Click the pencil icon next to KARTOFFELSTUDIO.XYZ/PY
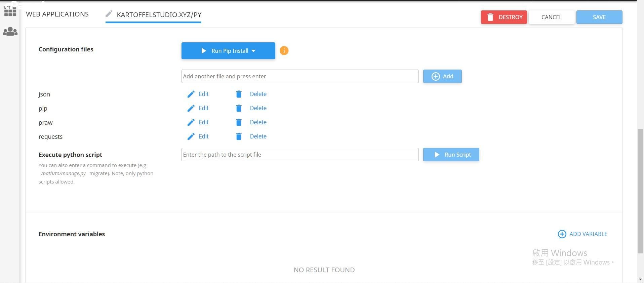644x283 pixels. click(x=109, y=14)
